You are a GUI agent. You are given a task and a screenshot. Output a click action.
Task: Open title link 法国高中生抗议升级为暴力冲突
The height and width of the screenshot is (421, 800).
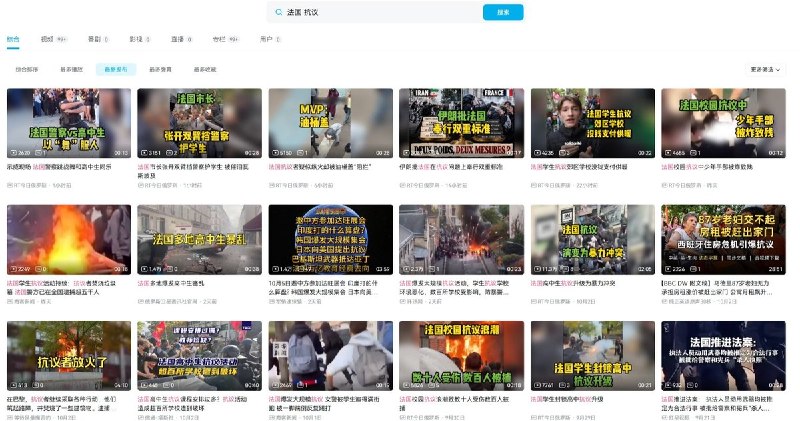pos(572,283)
